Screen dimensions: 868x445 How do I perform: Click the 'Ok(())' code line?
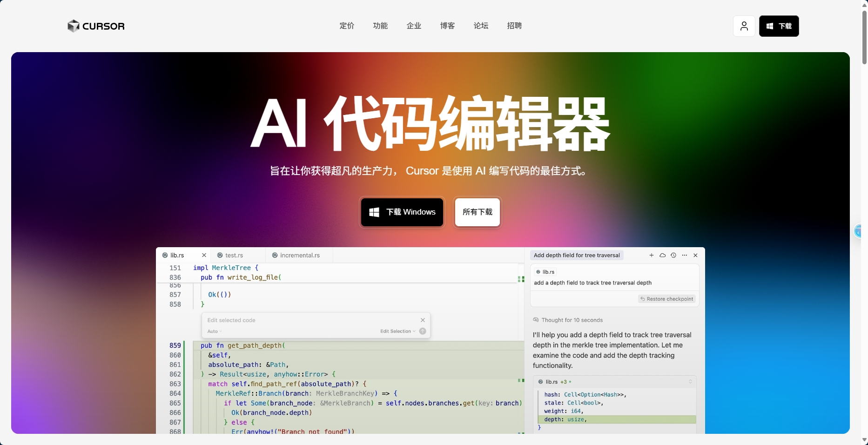point(220,295)
